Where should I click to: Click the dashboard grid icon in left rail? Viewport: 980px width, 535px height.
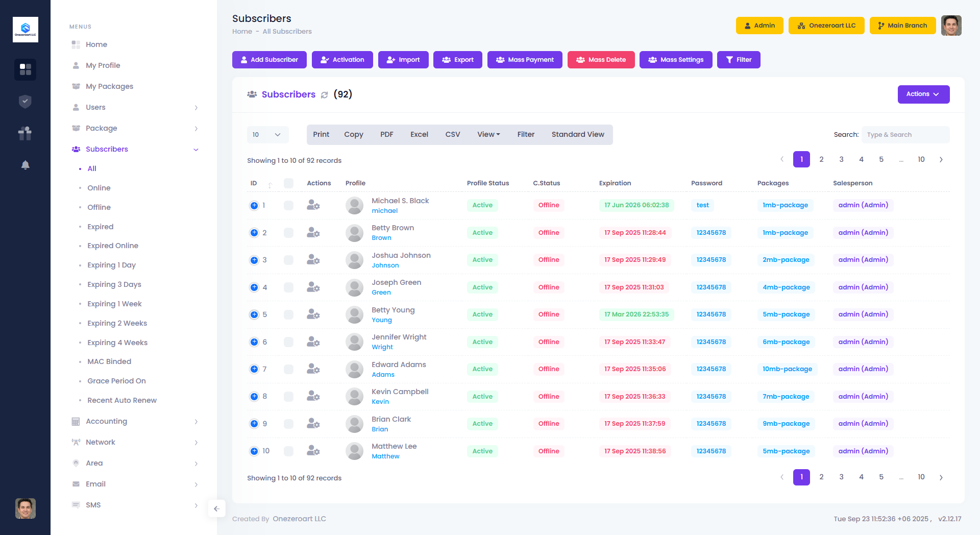[x=25, y=69]
